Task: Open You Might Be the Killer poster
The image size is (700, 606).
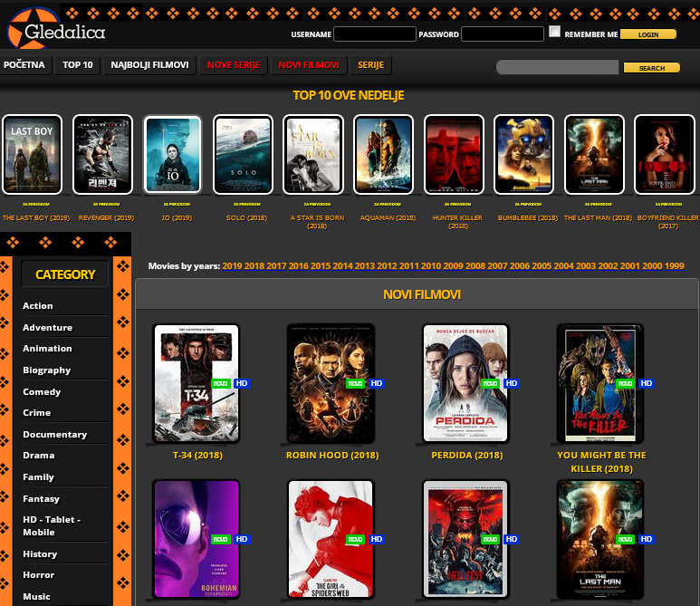Action: pos(600,383)
